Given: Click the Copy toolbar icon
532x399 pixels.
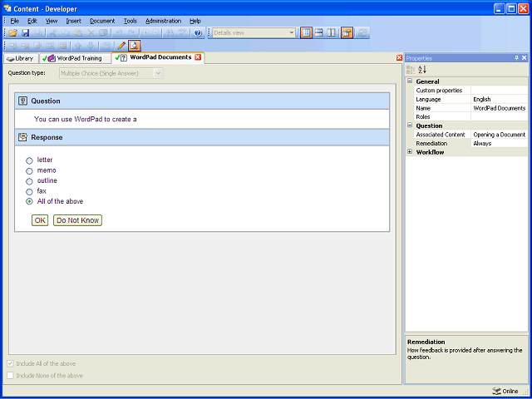Looking at the screenshot, I should pyautogui.click(x=66, y=33).
